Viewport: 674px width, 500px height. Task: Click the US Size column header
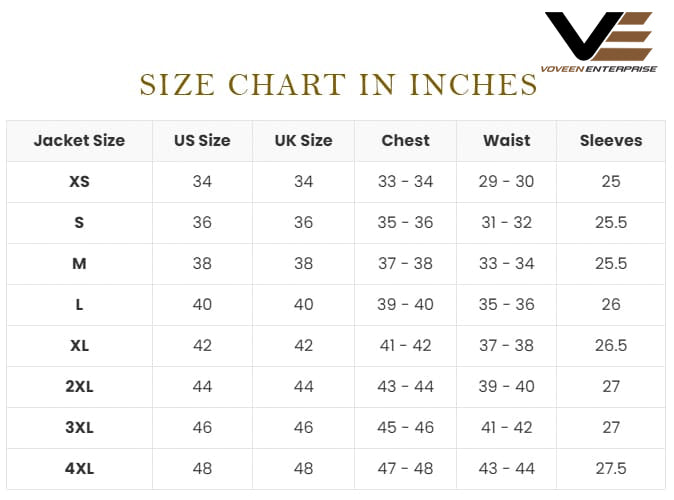pyautogui.click(x=202, y=140)
